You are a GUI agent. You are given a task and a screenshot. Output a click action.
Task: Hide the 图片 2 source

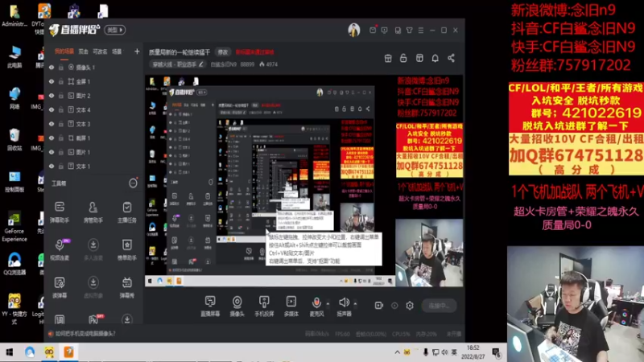click(52, 96)
